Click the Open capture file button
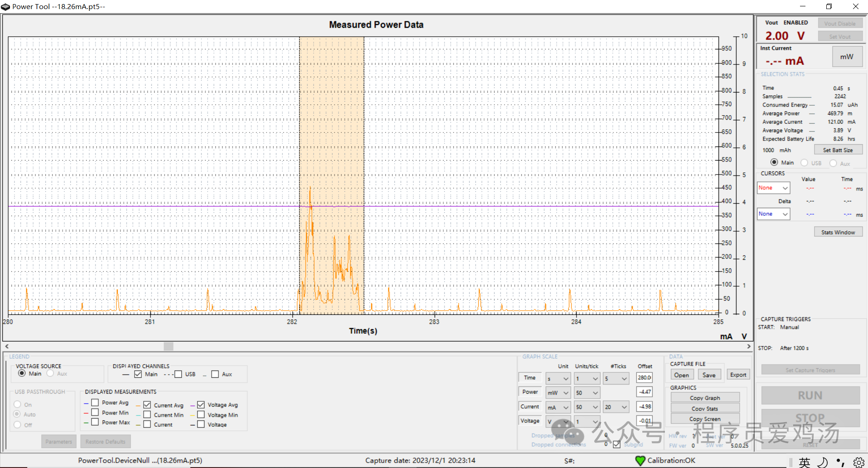This screenshot has width=868, height=468. (x=681, y=375)
